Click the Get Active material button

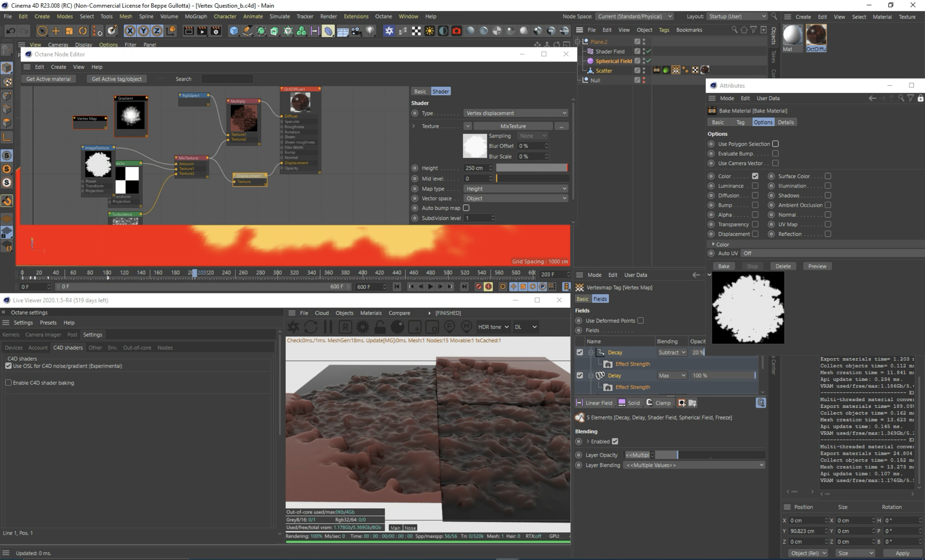[x=48, y=79]
